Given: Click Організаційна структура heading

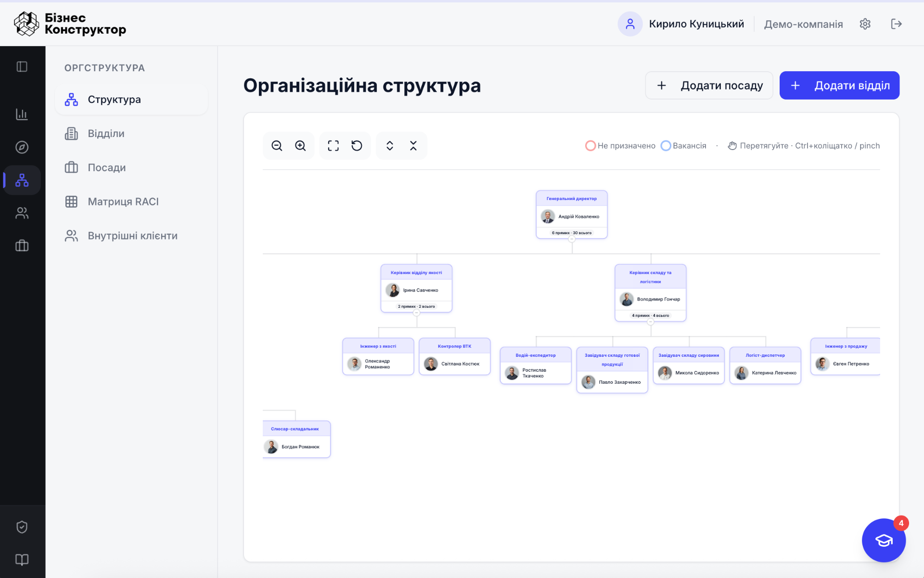Looking at the screenshot, I should click(362, 86).
